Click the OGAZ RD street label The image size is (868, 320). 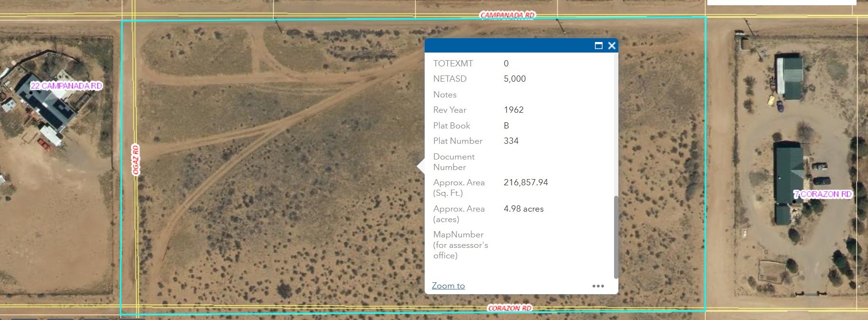click(136, 160)
